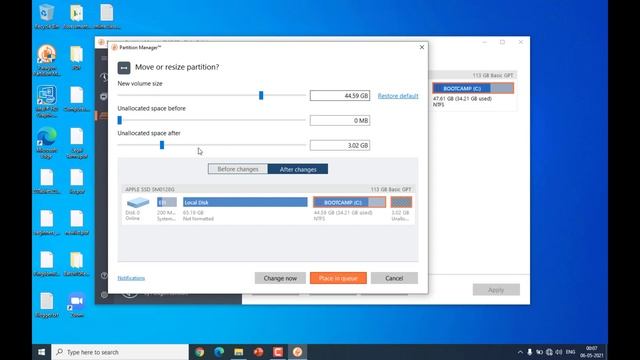The height and width of the screenshot is (360, 640).
Task: Close the Partition Manager resize dialog
Action: [x=422, y=47]
